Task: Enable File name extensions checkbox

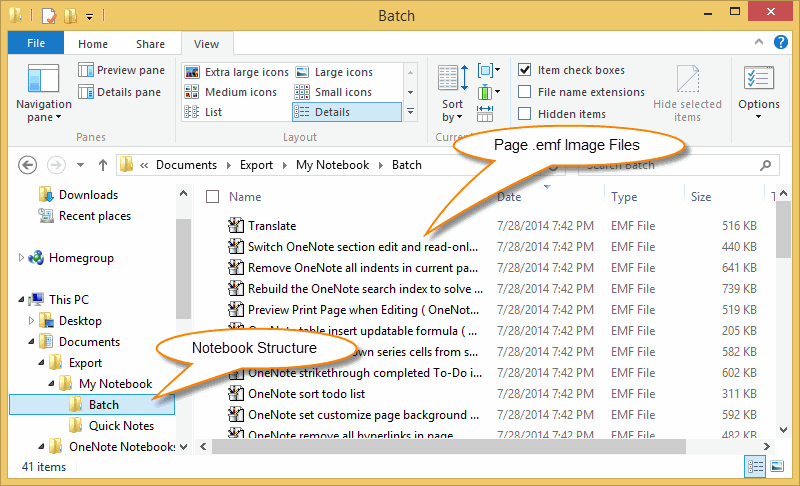Action: point(524,92)
